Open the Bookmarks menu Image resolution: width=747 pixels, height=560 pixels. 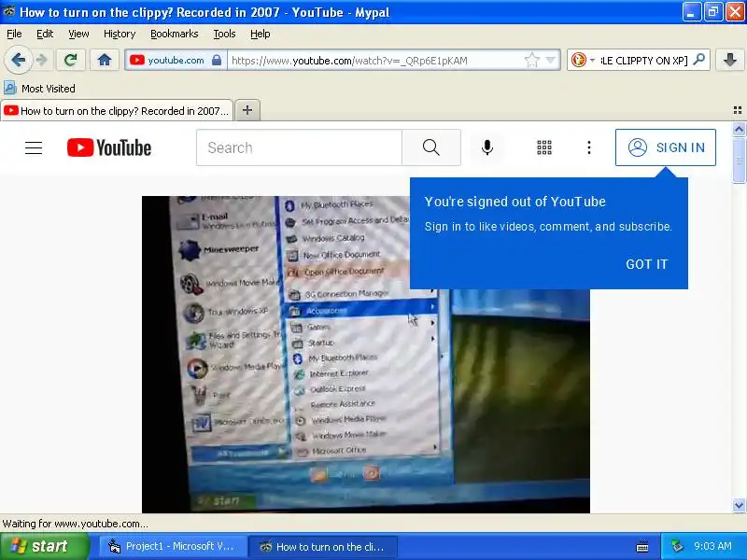click(175, 34)
